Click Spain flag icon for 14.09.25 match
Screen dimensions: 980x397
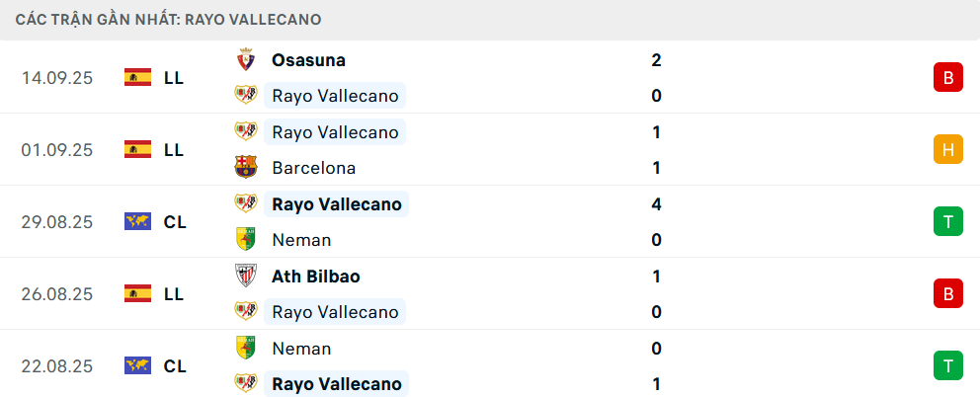pos(137,77)
